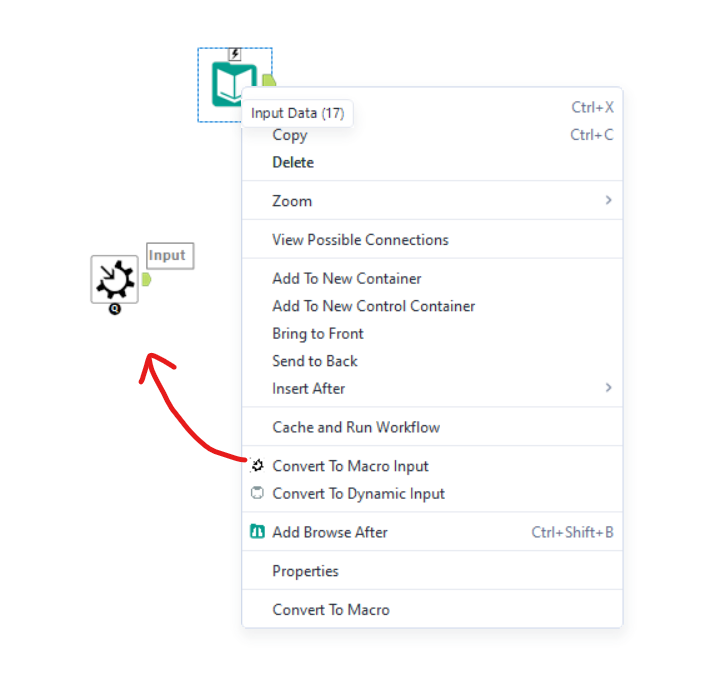Click the green output anchor of Input Data
The height and width of the screenshot is (673, 722).
[268, 80]
